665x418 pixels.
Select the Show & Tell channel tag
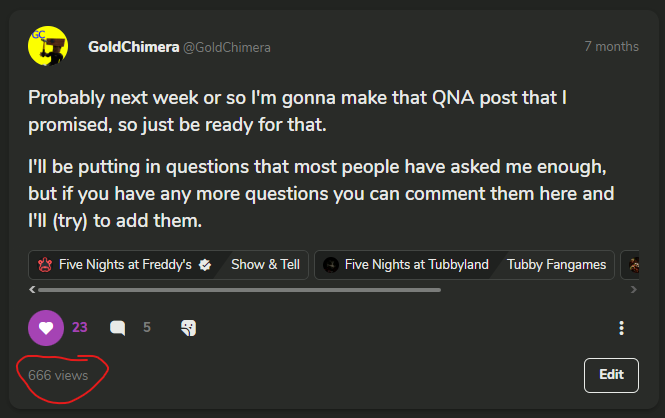click(x=265, y=265)
